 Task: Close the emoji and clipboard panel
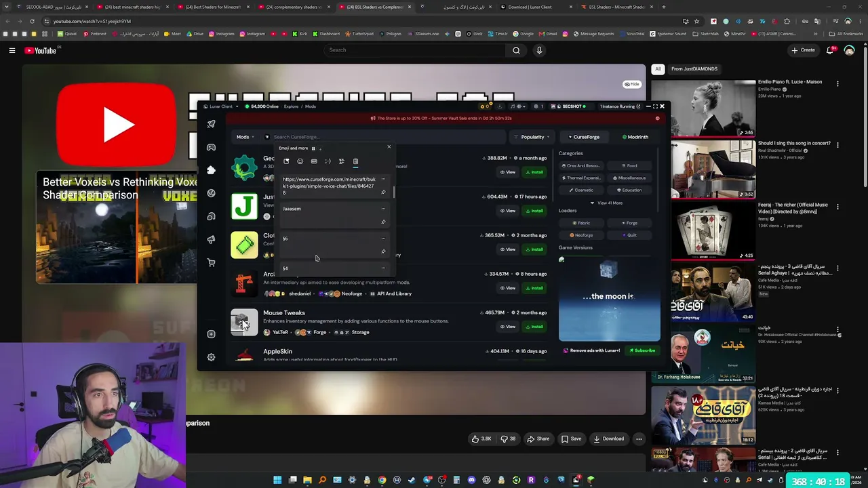(x=389, y=146)
